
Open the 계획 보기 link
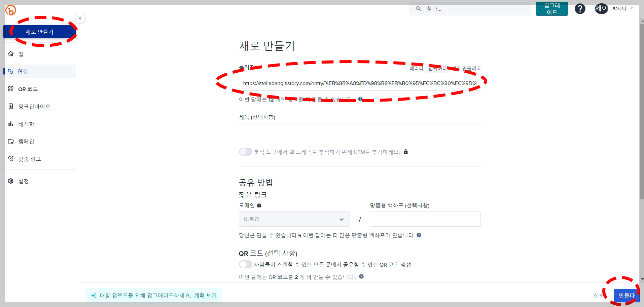pyautogui.click(x=205, y=295)
